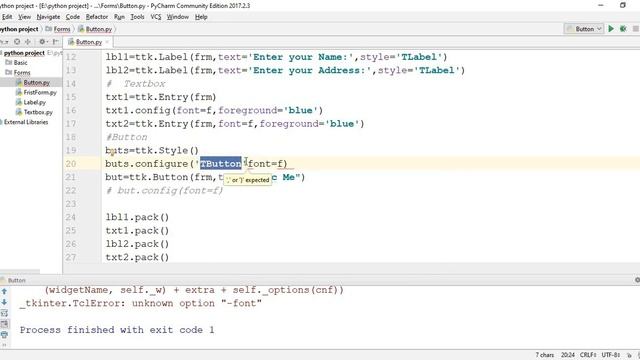Click 'txt1=ttk.Entry(frm)' on line 15
This screenshot has height=360, width=640.
pos(161,97)
